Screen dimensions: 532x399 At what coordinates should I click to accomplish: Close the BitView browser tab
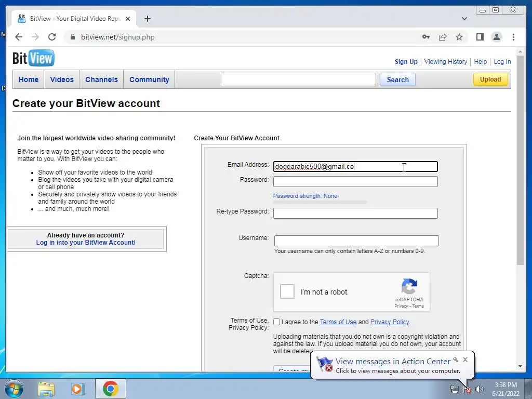(128, 19)
